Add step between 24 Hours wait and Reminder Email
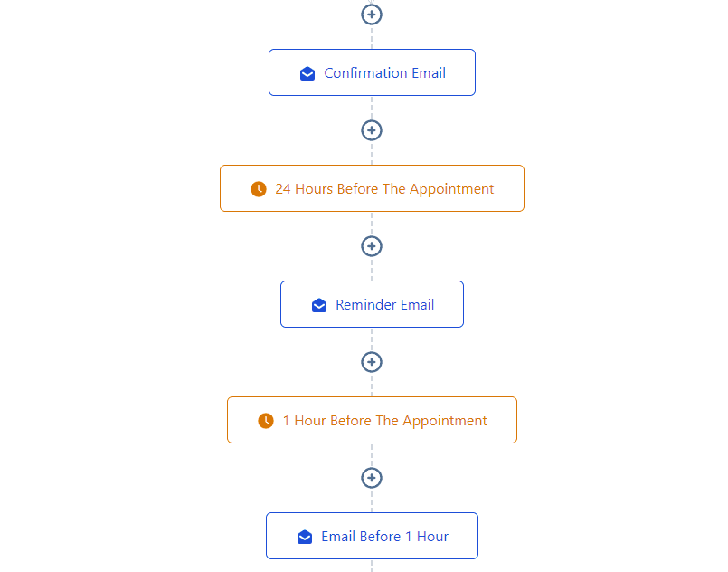 point(372,246)
